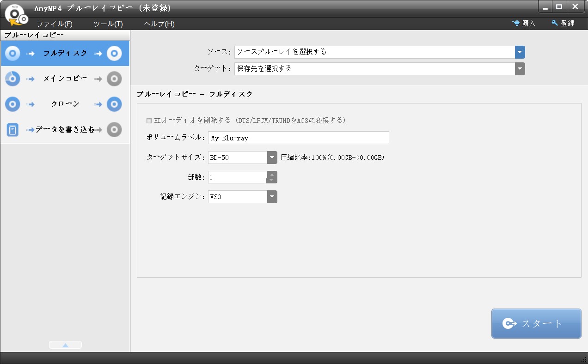Click gray disc icon in データを書き込む row
This screenshot has width=588, height=364.
pyautogui.click(x=114, y=130)
